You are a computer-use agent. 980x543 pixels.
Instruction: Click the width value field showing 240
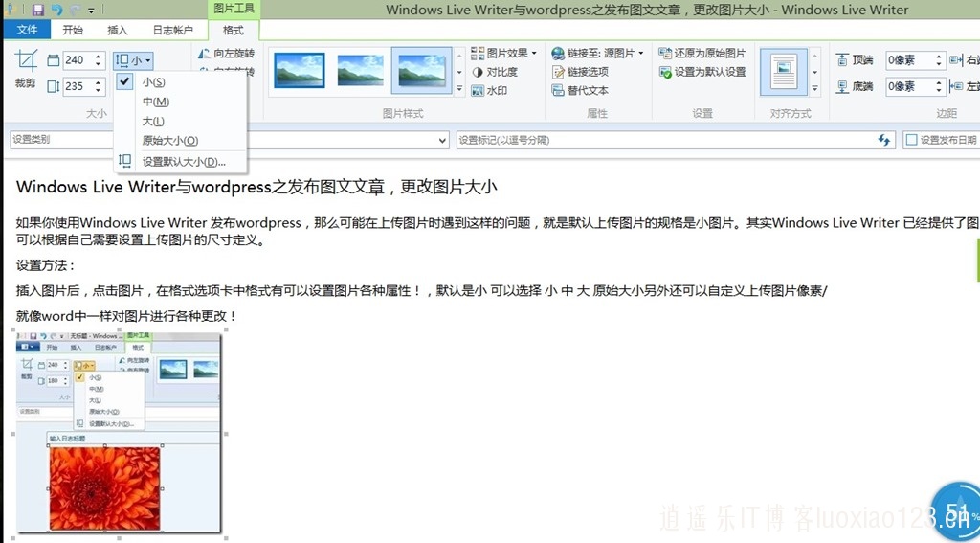pos(77,60)
